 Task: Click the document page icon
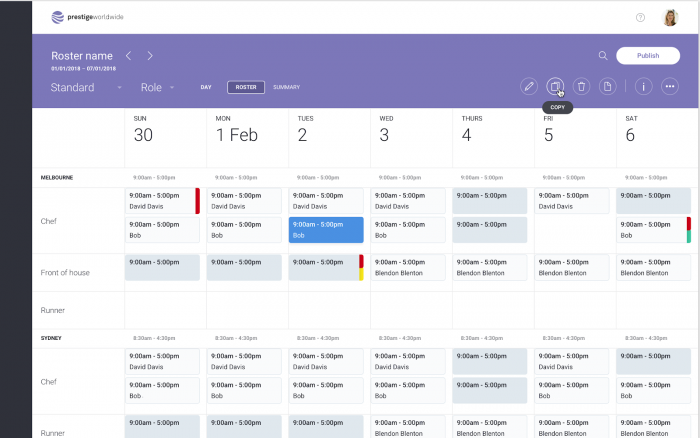[608, 86]
